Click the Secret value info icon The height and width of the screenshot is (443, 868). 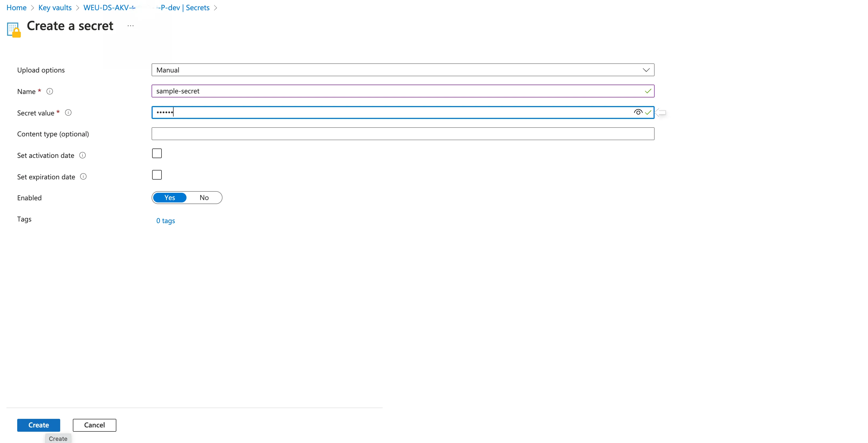[68, 113]
